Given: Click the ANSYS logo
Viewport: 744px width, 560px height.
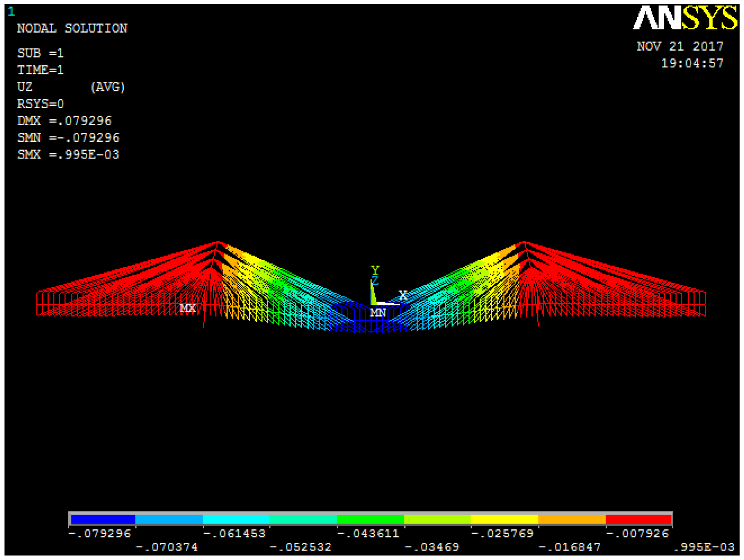Looking at the screenshot, I should coord(685,18).
